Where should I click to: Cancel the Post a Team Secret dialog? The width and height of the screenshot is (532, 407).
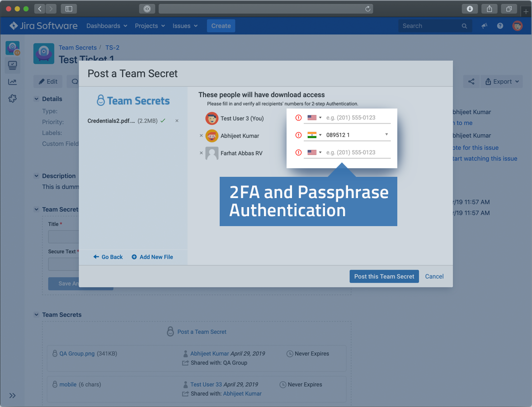tap(434, 276)
